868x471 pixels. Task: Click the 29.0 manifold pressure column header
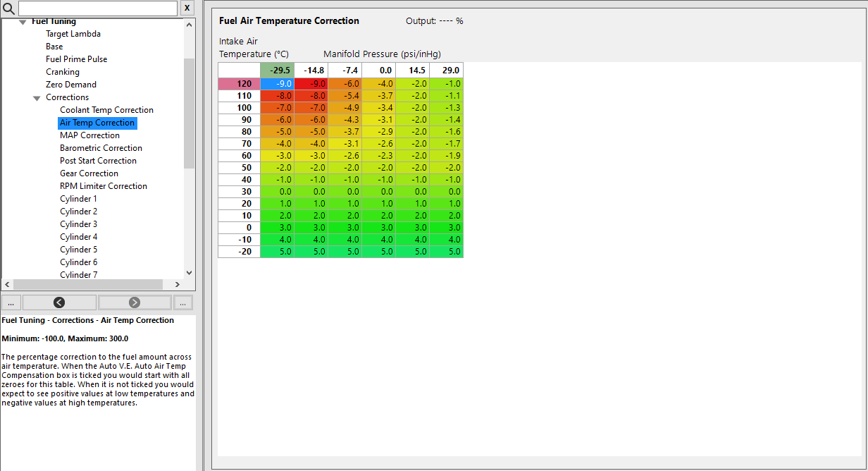pos(447,70)
